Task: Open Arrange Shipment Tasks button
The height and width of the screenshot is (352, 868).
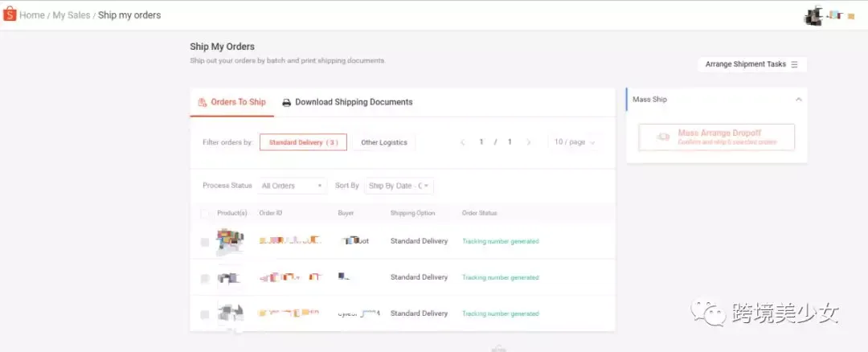Action: 751,64
